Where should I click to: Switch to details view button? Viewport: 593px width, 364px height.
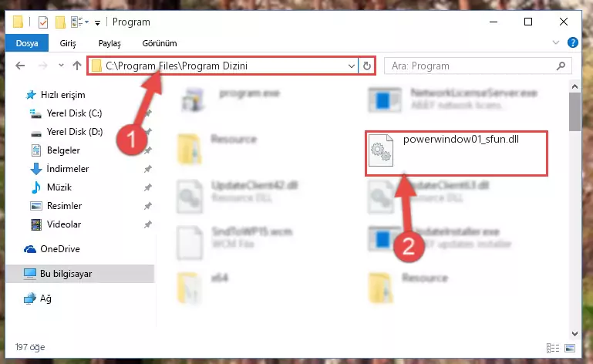point(553,348)
